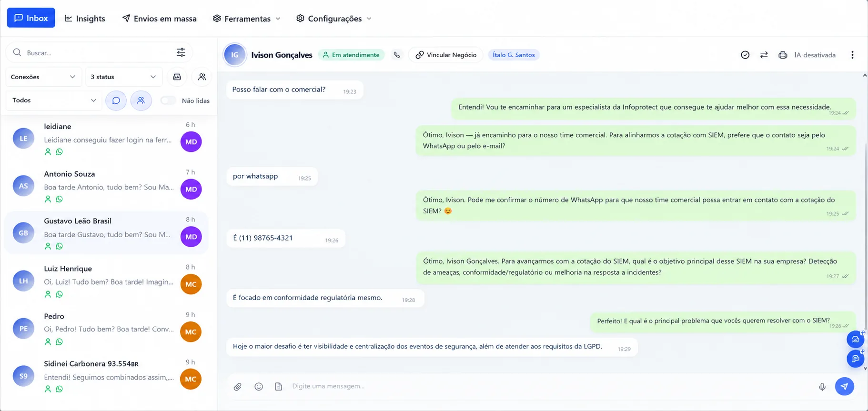Toggle IA desativada setting
Screen dimensions: 868x411
(x=815, y=55)
